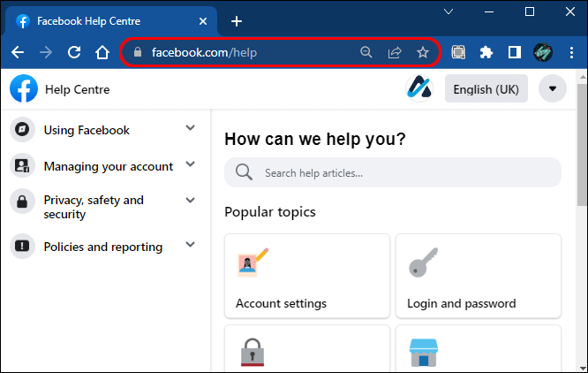Click the 'How can we help you?' heading
588x373 pixels.
[315, 139]
